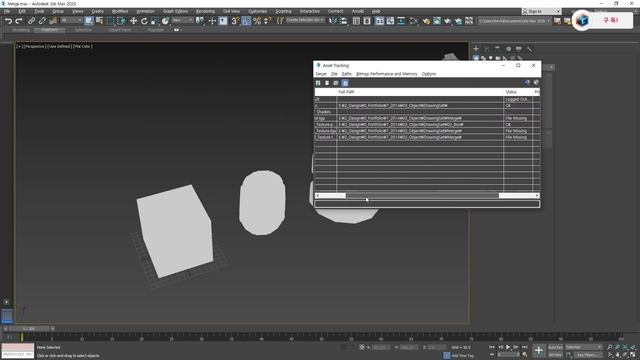Viewport: 640px width, 360px height.
Task: Toggle 3D Snaps
Action: tap(235, 21)
